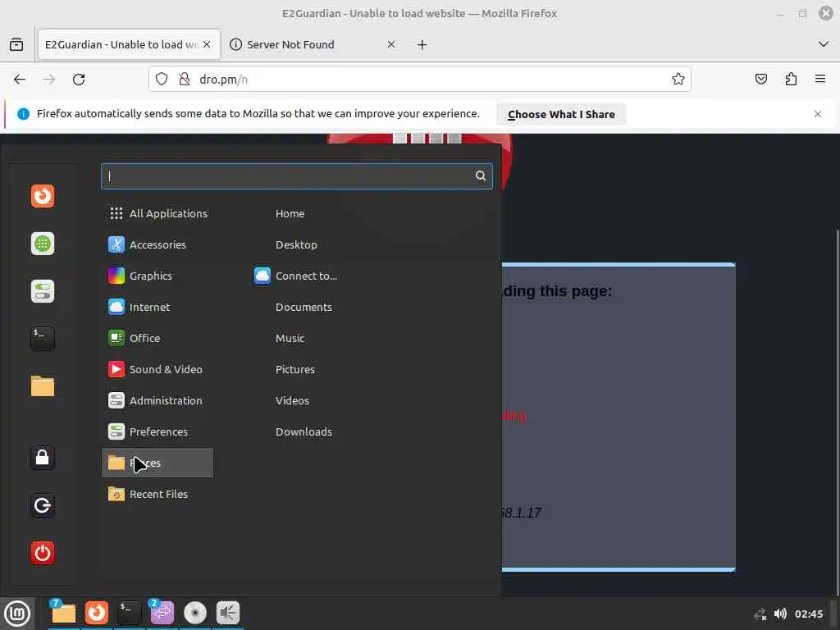The height and width of the screenshot is (630, 840).
Task: Dismiss the Mozilla data notification bar
Action: click(x=818, y=114)
